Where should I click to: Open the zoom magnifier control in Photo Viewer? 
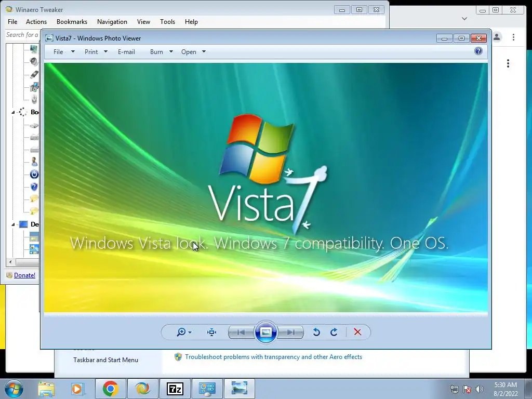click(x=184, y=332)
